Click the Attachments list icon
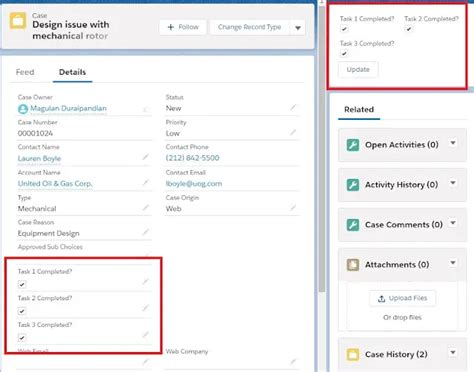 coord(353,265)
